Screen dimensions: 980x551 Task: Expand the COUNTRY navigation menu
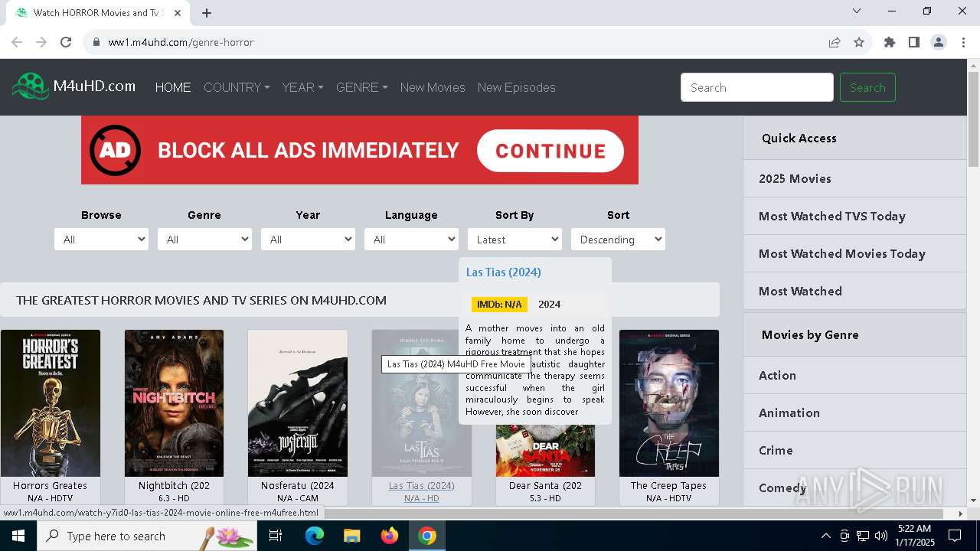click(x=237, y=87)
